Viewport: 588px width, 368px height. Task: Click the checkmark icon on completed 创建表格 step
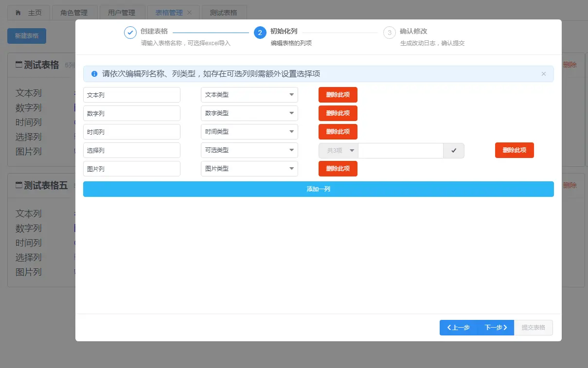click(x=130, y=33)
